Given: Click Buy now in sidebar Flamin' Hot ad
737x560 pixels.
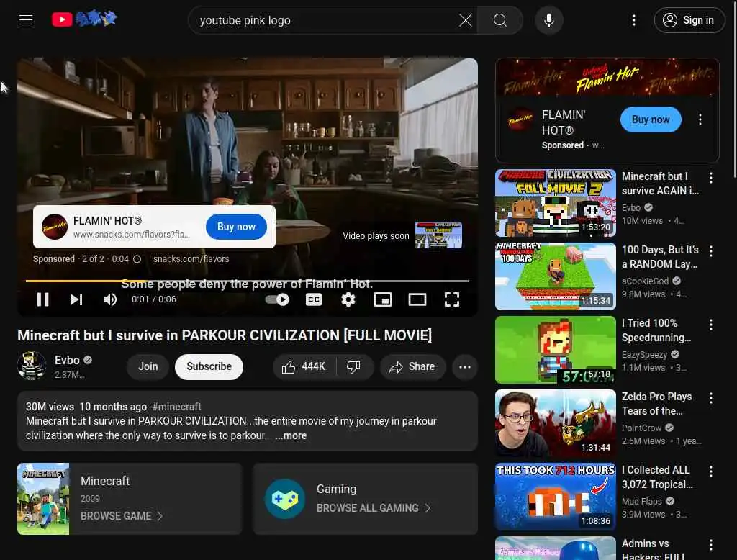Looking at the screenshot, I should [x=651, y=119].
